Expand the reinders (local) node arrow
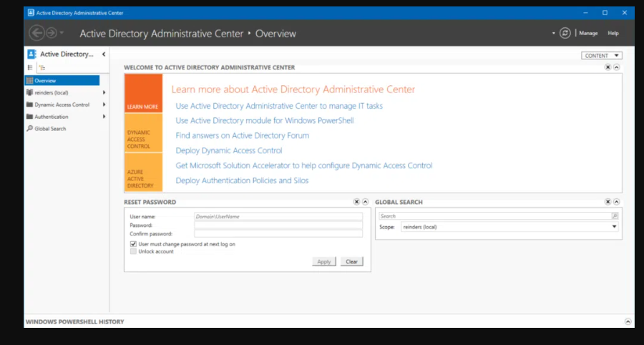 104,92
